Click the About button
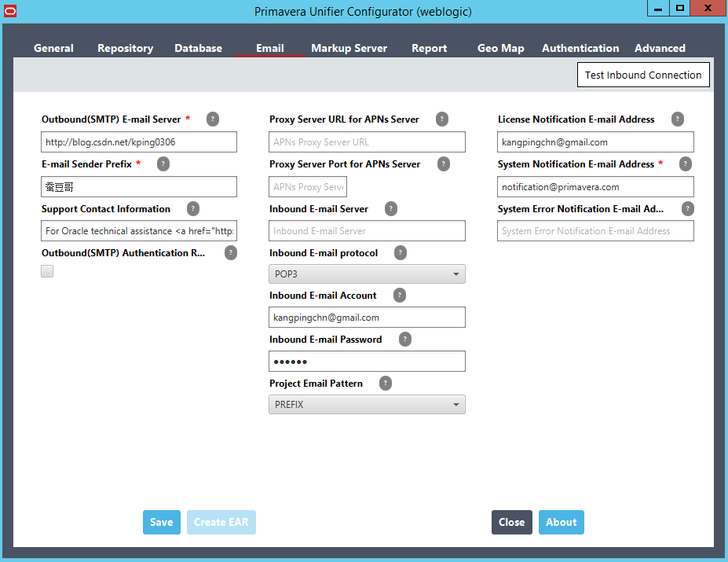The image size is (728, 562). click(562, 522)
